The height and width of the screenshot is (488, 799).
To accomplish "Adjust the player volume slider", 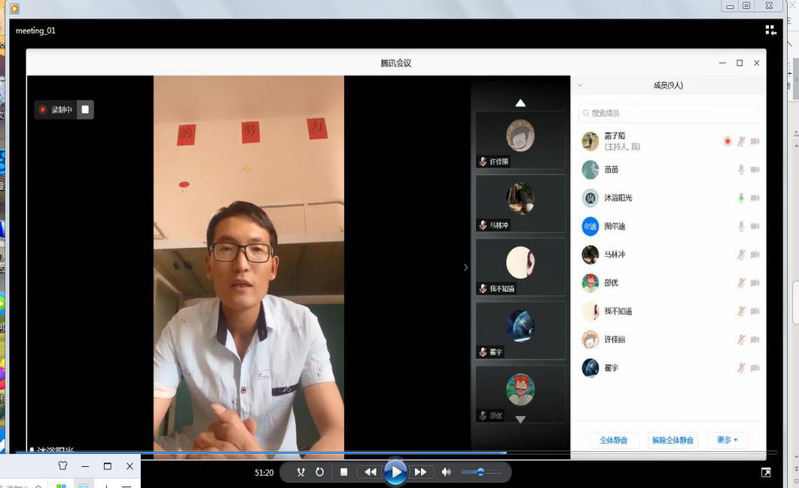I will coord(480,472).
